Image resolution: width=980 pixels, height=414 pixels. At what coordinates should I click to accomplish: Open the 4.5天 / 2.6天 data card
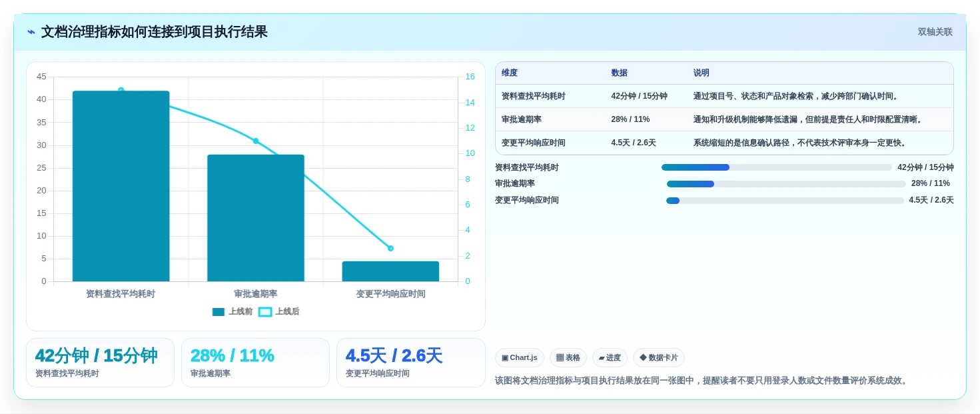click(x=411, y=363)
